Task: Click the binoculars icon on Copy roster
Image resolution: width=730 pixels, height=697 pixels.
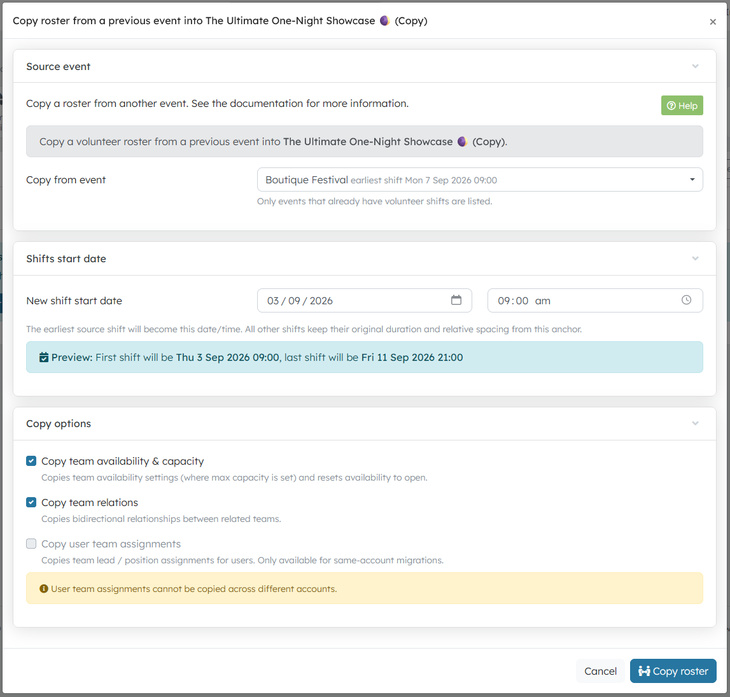Action: click(644, 671)
